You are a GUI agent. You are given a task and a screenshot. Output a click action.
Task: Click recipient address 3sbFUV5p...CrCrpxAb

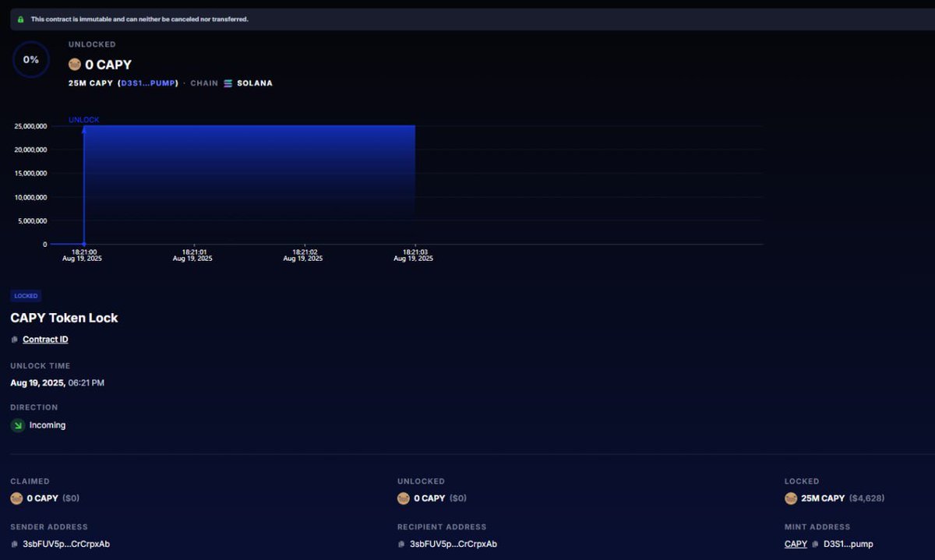(453, 544)
